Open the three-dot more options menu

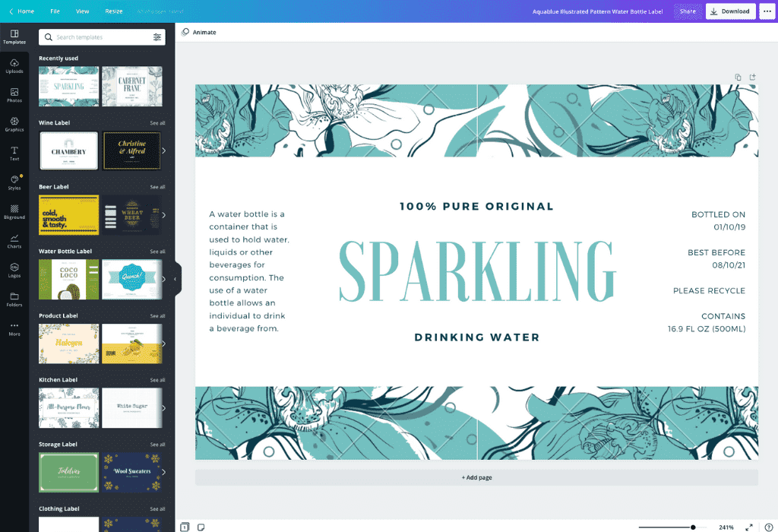pos(766,11)
